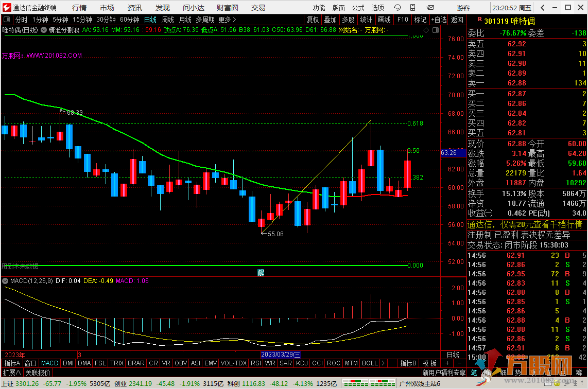The width and height of the screenshot is (588, 389).
Task: Open the 选项 menu
Action: pyautogui.click(x=377, y=8)
